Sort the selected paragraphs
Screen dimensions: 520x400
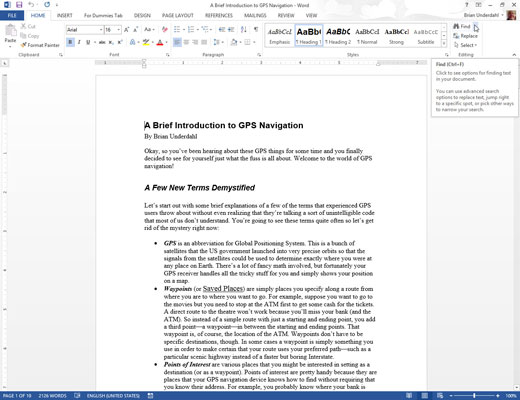pyautogui.click(x=244, y=30)
